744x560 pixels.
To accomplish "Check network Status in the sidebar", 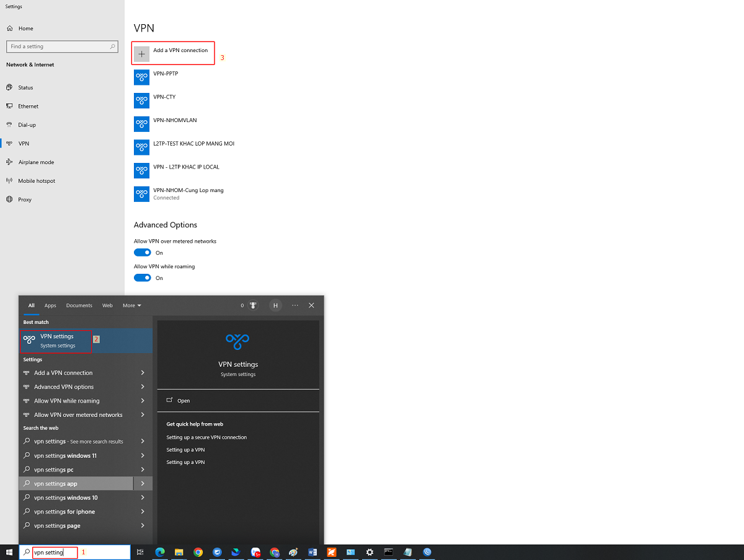I will click(x=25, y=87).
